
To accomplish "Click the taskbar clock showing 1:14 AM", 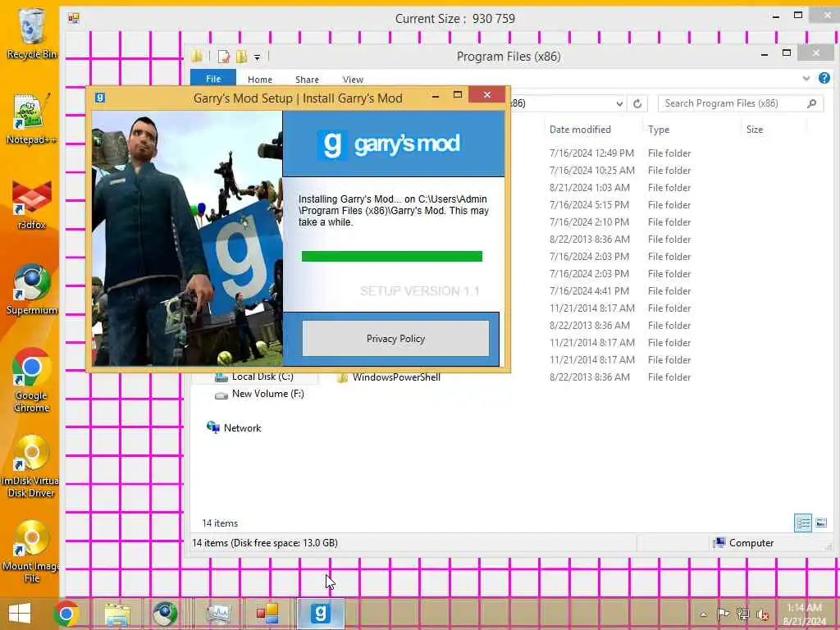I will click(x=804, y=614).
